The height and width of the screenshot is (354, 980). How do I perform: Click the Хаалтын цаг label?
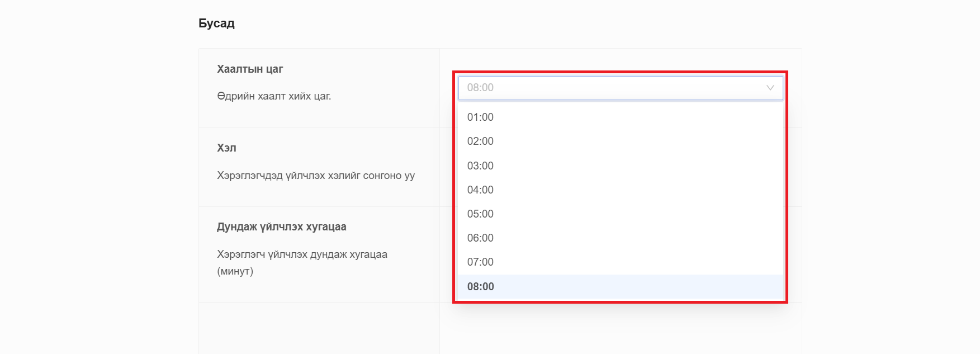pos(250,69)
